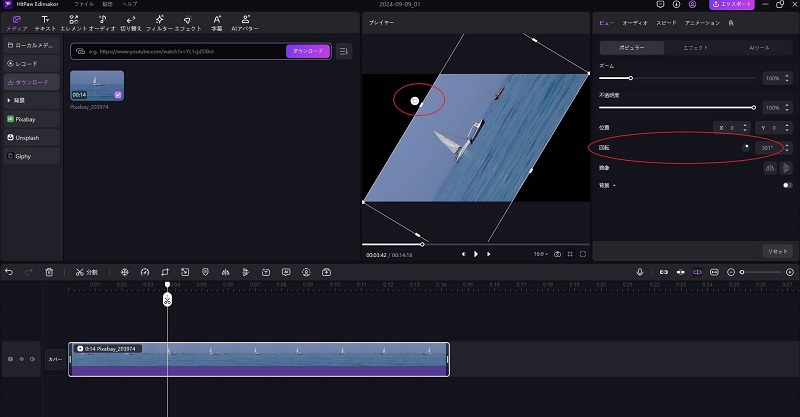Image resolution: width=800 pixels, height=417 pixels.
Task: Toggle the 背景 background switch
Action: 787,185
